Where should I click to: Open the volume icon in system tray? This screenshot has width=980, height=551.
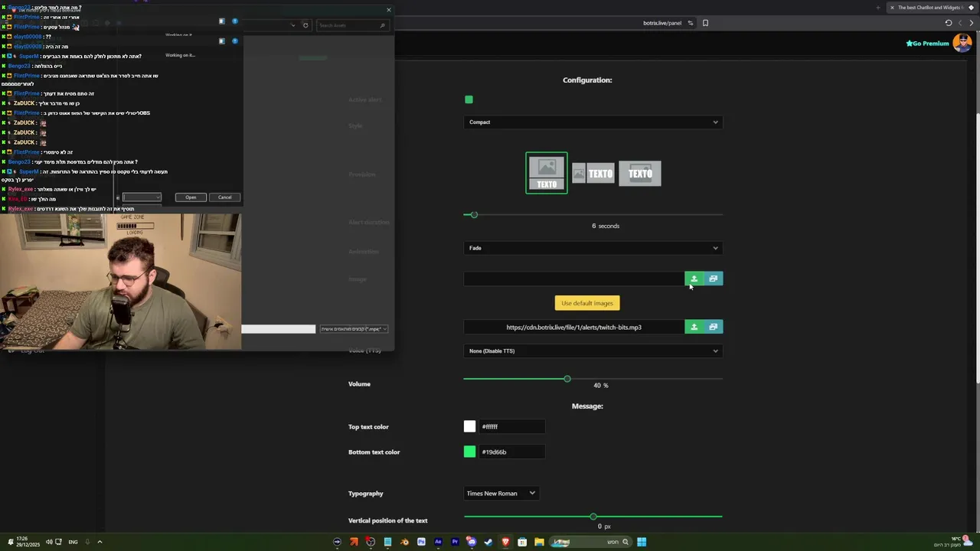coord(48,542)
